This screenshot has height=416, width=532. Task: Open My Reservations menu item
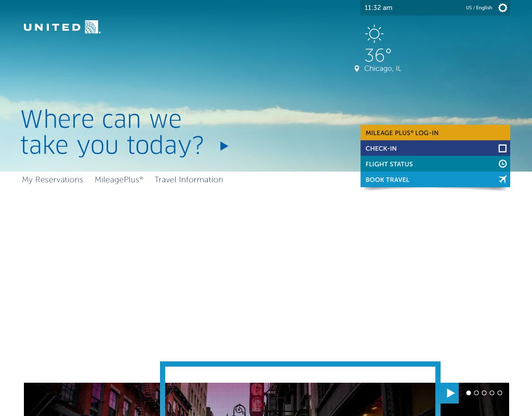(52, 179)
